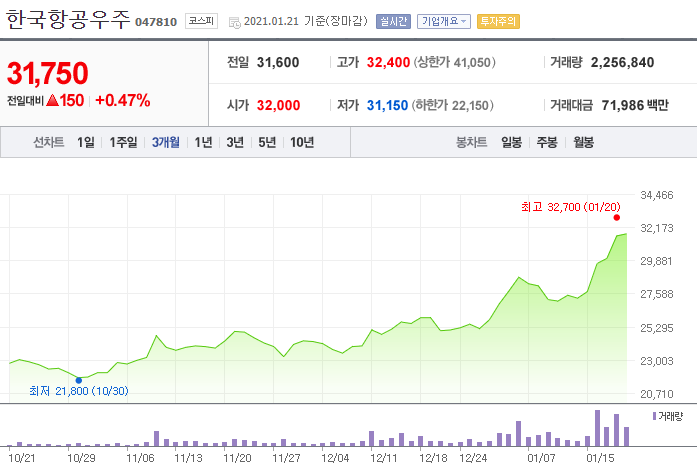The width and height of the screenshot is (697, 467).
Task: Click the 저가 value 31,150
Action: (x=387, y=105)
